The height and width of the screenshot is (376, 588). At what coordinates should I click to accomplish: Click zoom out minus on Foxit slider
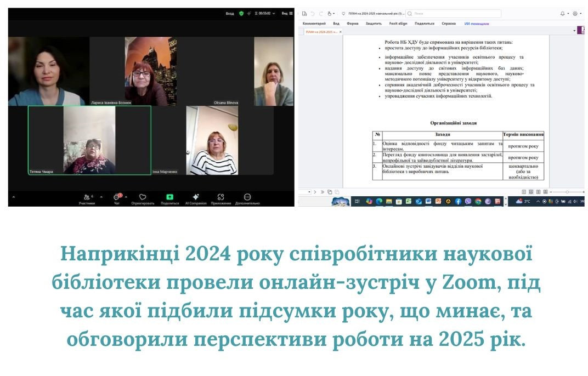[x=551, y=192]
